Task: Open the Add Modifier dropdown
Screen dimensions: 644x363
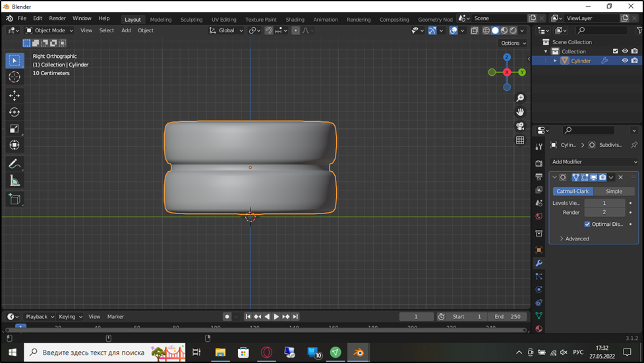Action: pos(595,161)
